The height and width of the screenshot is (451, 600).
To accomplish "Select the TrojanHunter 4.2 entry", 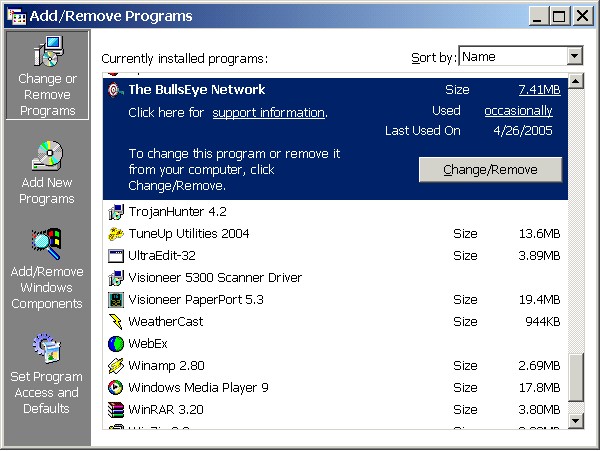I will [335, 212].
